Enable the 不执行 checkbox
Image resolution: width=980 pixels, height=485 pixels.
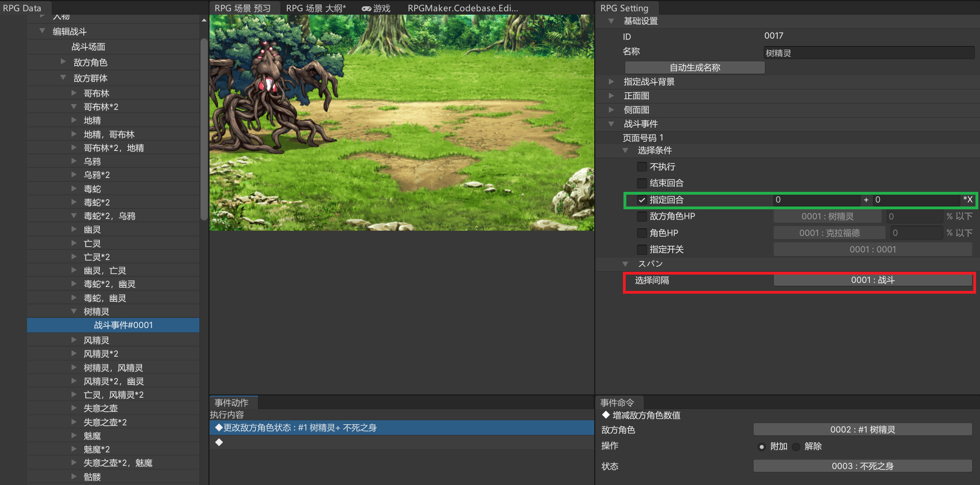click(x=642, y=167)
